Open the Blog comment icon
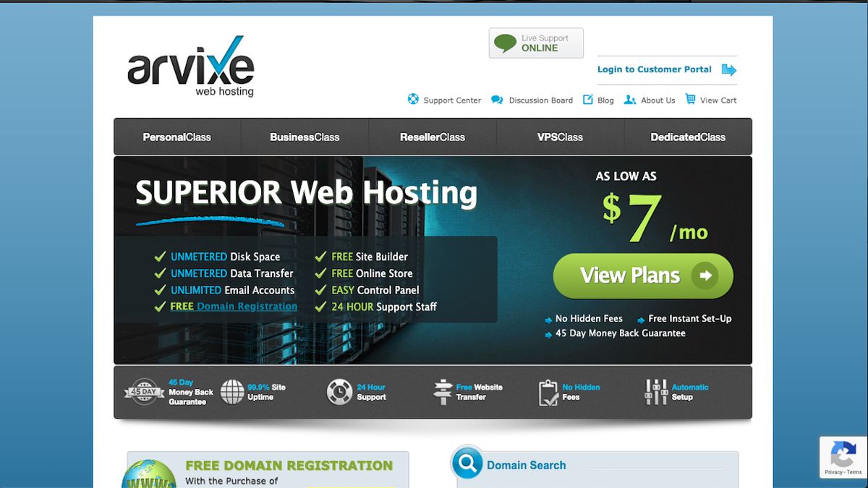Viewport: 868px width, 488px height. click(589, 100)
